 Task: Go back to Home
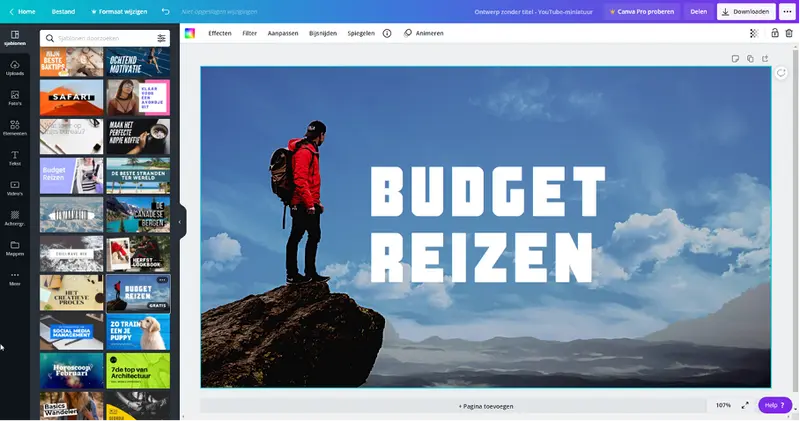click(22, 11)
